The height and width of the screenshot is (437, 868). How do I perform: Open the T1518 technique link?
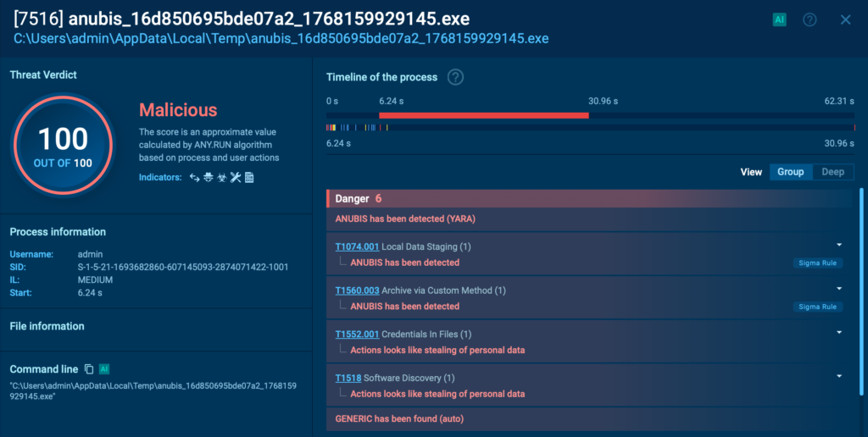coord(348,378)
